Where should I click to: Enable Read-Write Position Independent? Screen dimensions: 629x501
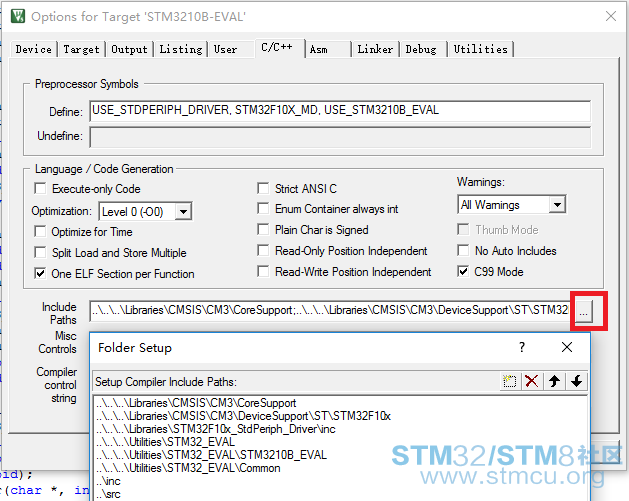click(x=263, y=272)
